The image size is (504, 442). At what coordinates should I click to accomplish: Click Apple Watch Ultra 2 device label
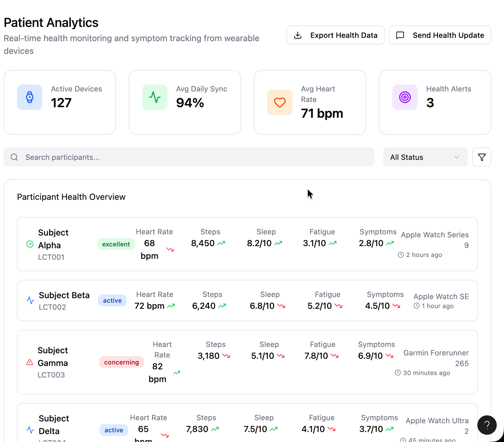tap(437, 426)
